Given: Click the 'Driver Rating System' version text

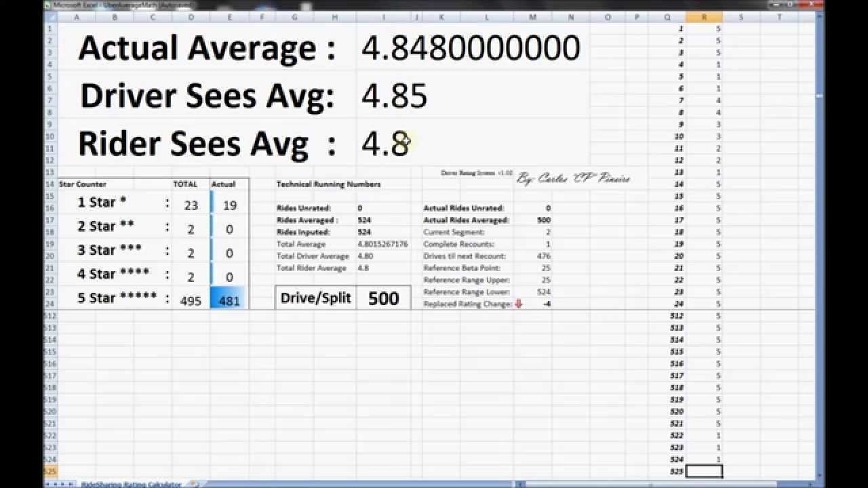Looking at the screenshot, I should [477, 174].
